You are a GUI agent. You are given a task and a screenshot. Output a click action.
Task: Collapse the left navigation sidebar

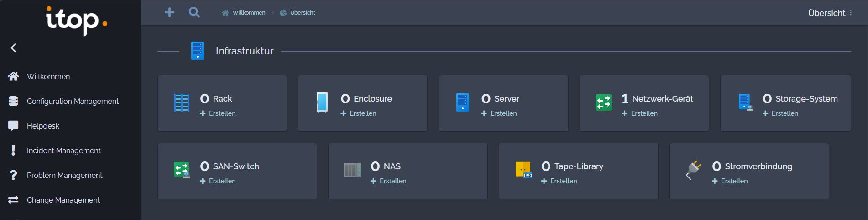click(14, 48)
